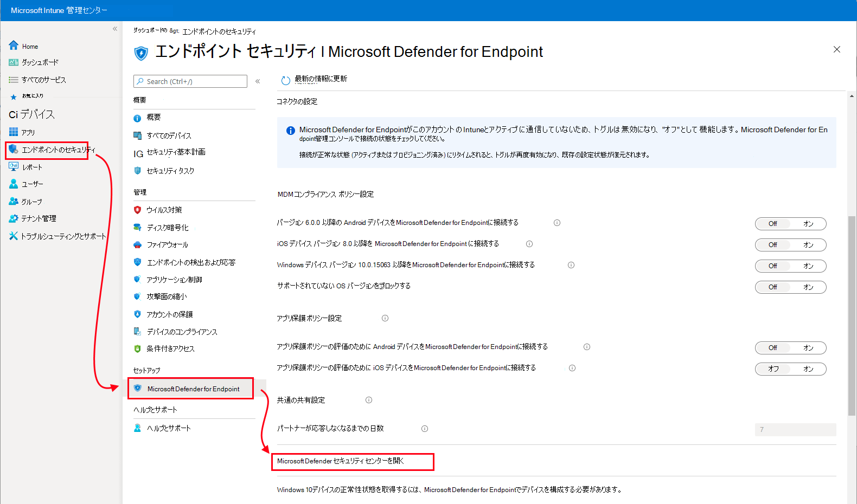
Task: Show info for iOS 8.0 setting
Action: (x=529, y=244)
